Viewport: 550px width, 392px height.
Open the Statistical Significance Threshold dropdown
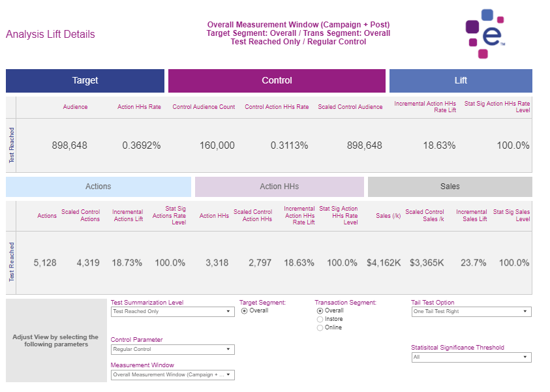(471, 357)
